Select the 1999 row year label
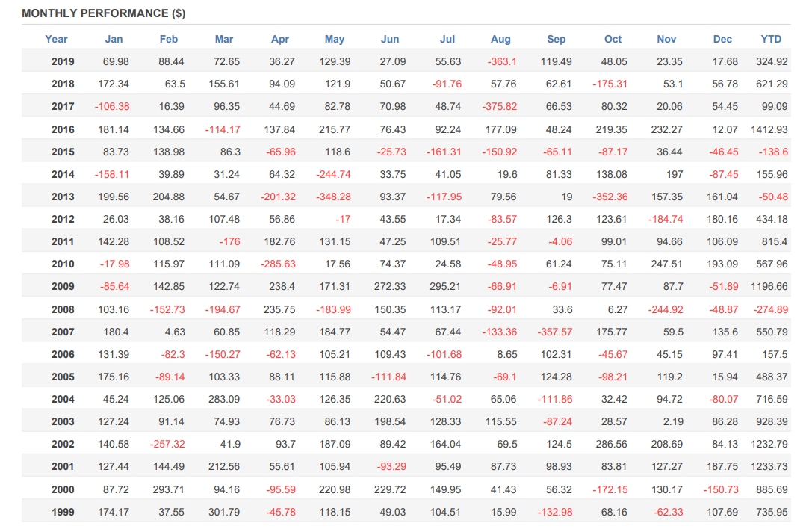The height and width of the screenshot is (529, 812). (x=63, y=512)
